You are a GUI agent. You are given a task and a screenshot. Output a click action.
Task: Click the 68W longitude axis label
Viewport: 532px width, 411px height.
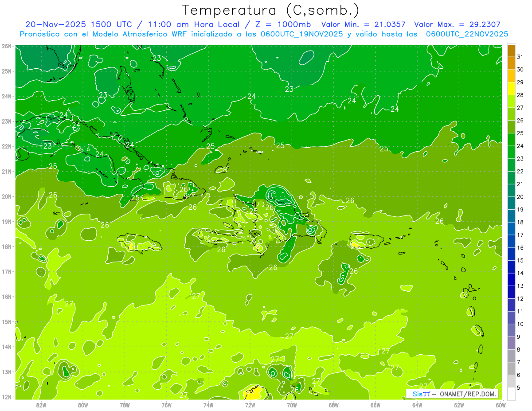click(334, 405)
